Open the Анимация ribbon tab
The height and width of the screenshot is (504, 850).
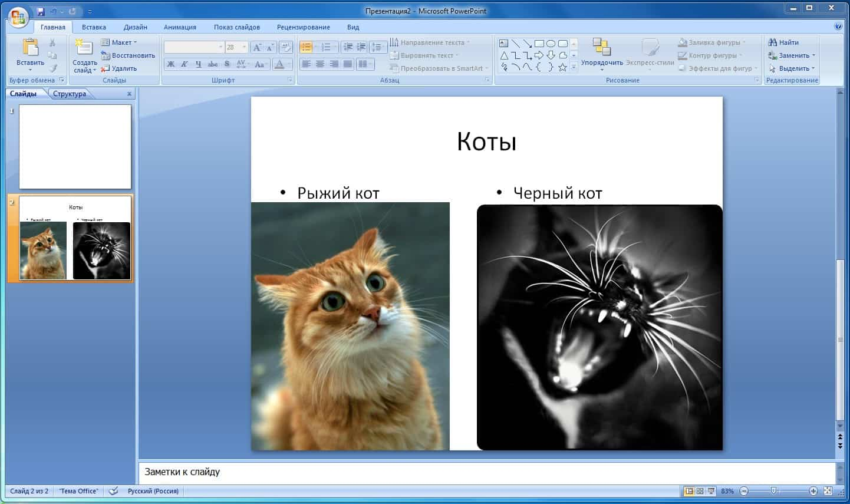(180, 27)
